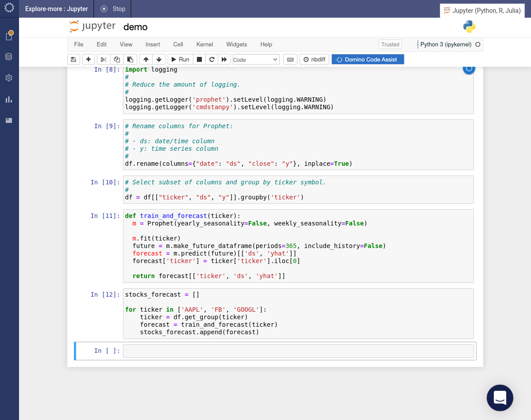Viewport: 531px width, 420px height.
Task: Click the In [9]: cell prompt
Action: tap(107, 126)
